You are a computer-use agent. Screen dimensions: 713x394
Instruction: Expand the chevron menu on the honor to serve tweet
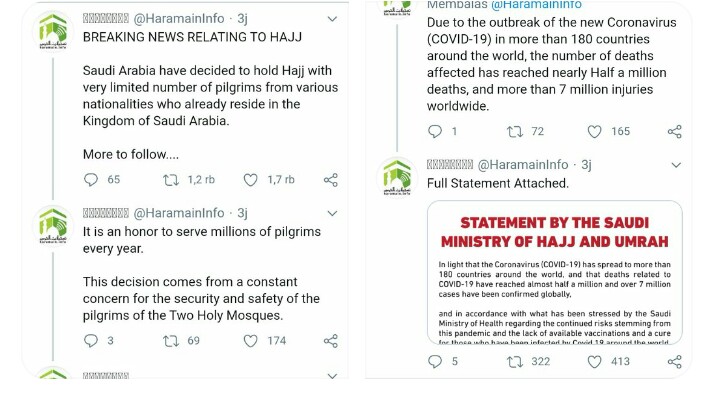click(x=332, y=213)
